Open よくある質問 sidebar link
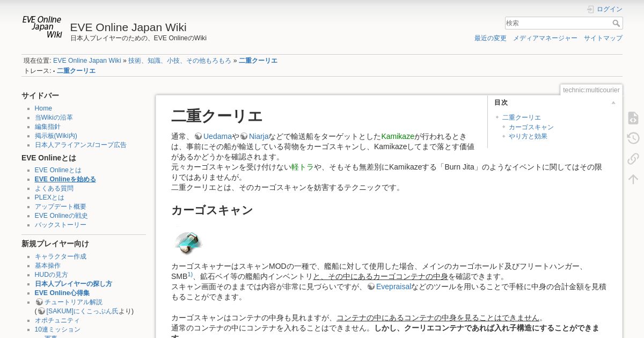This screenshot has width=644, height=338. 54,188
